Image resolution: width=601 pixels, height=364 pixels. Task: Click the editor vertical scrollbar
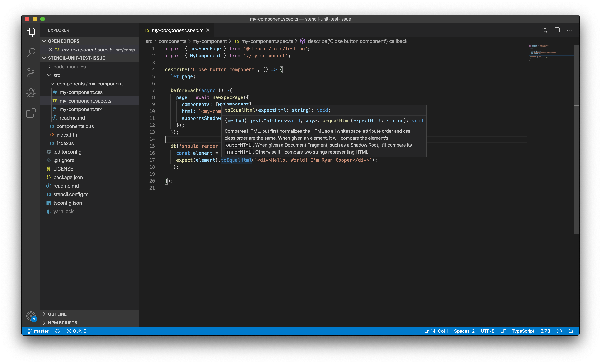pyautogui.click(x=576, y=171)
